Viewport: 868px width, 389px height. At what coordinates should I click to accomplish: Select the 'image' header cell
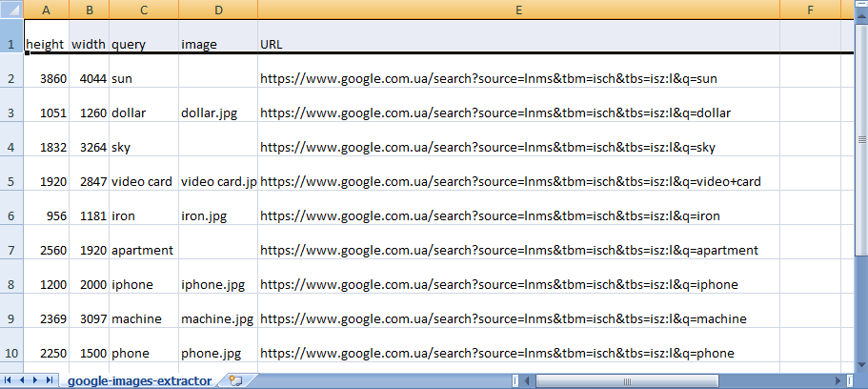pyautogui.click(x=218, y=36)
